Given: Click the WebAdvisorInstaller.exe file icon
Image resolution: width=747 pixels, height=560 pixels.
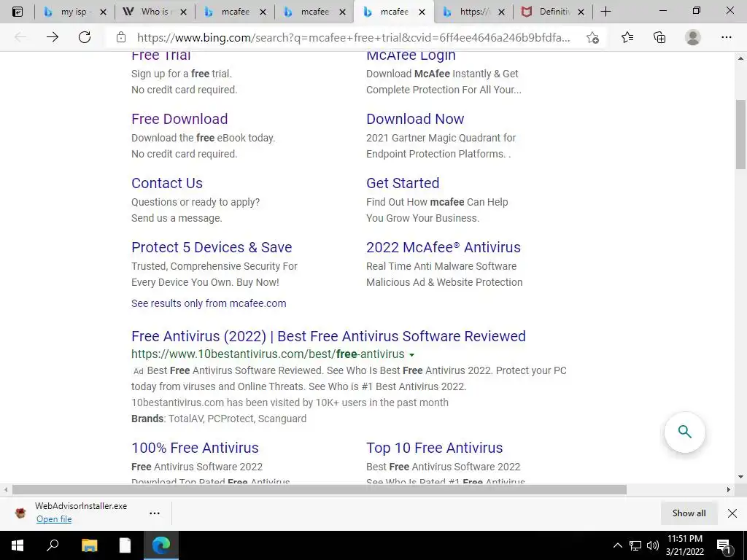Looking at the screenshot, I should (20, 513).
